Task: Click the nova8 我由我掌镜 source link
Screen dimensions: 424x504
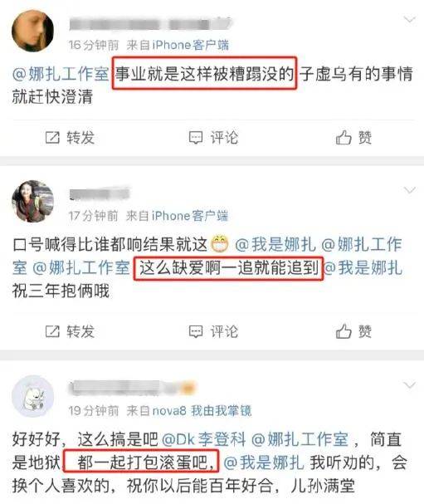Action: coord(202,411)
